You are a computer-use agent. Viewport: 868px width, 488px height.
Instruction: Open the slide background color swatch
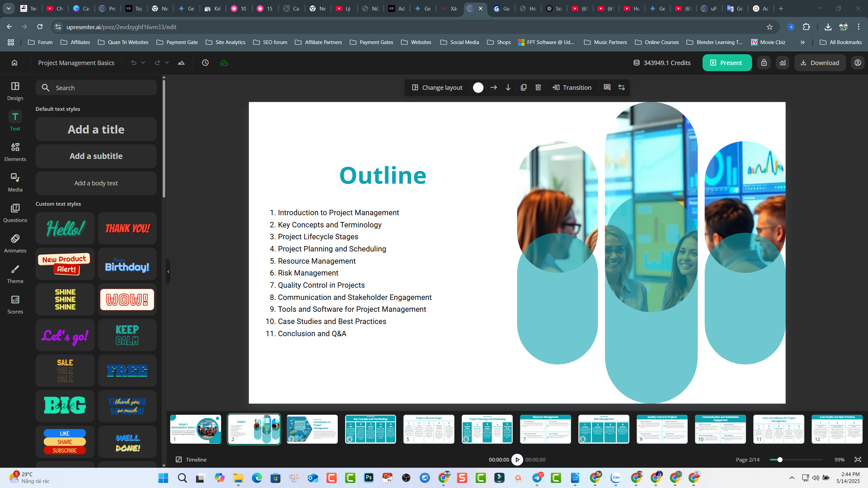click(x=478, y=87)
